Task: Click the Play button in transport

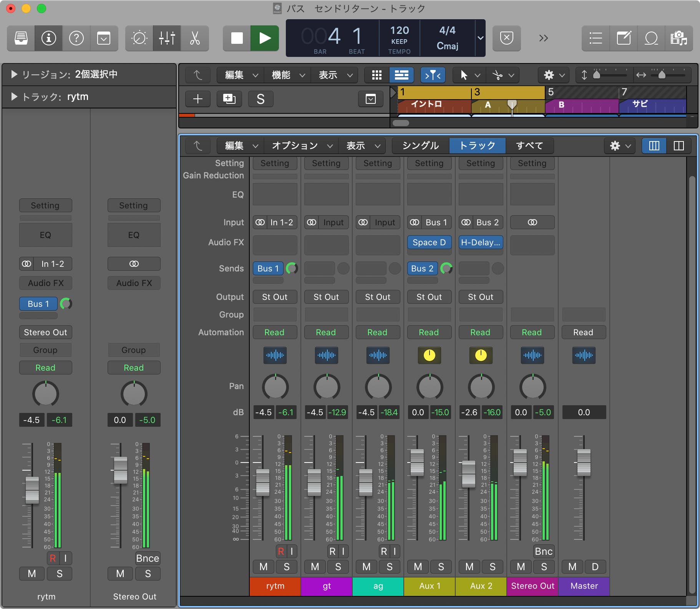Action: click(265, 38)
